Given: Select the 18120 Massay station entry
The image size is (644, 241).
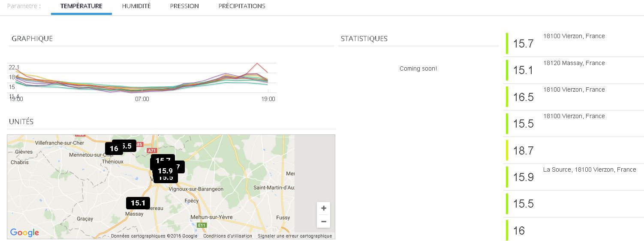Looking at the screenshot, I should [574, 70].
